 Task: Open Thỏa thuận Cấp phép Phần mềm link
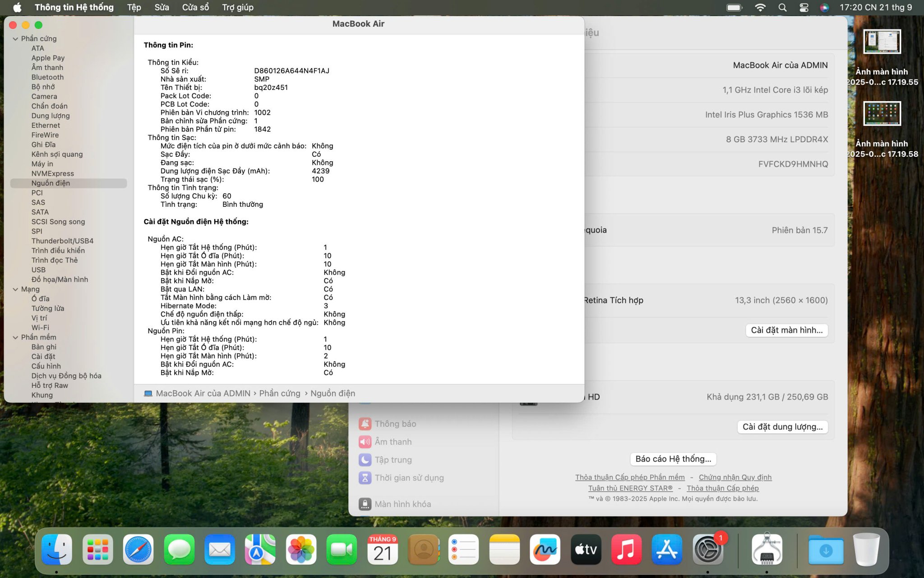pyautogui.click(x=629, y=477)
